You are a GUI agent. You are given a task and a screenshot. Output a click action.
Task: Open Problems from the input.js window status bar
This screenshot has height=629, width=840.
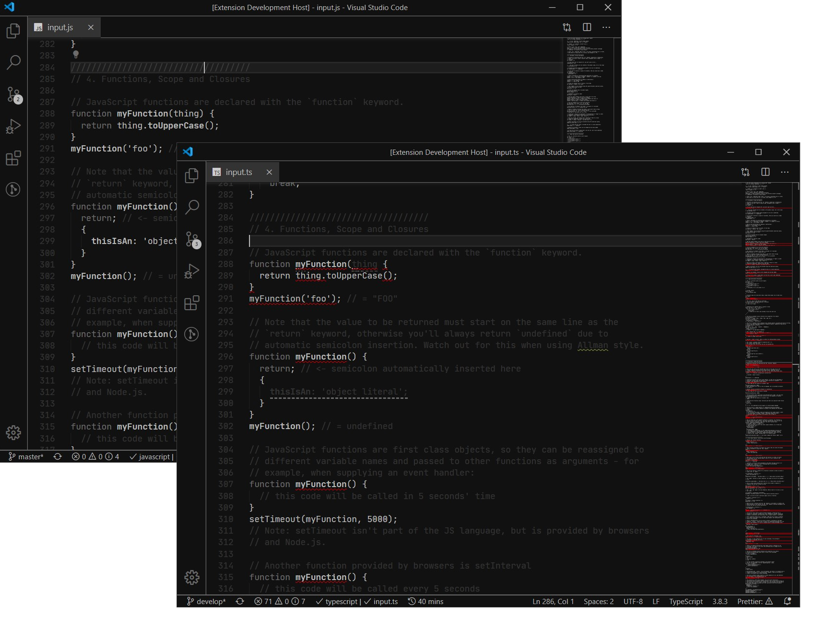pos(95,456)
